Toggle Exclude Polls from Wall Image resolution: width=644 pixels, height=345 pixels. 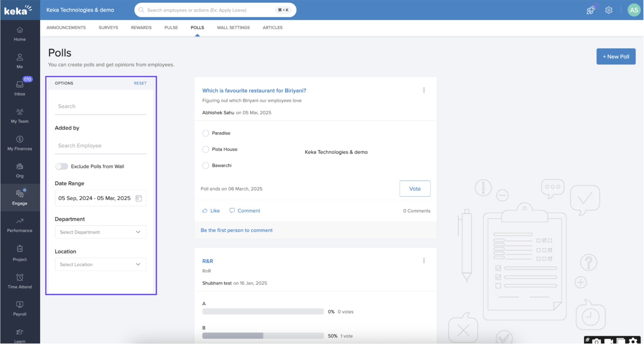(62, 166)
